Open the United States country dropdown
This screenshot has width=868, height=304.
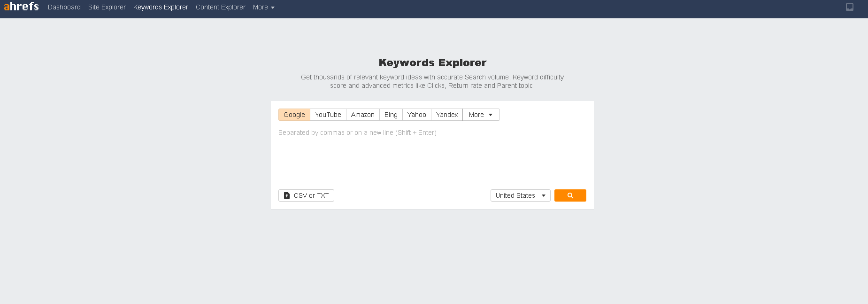point(520,195)
